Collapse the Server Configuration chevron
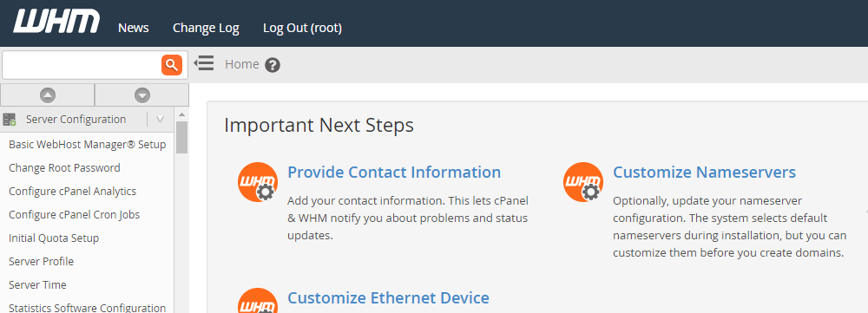868x313 pixels. coord(160,119)
